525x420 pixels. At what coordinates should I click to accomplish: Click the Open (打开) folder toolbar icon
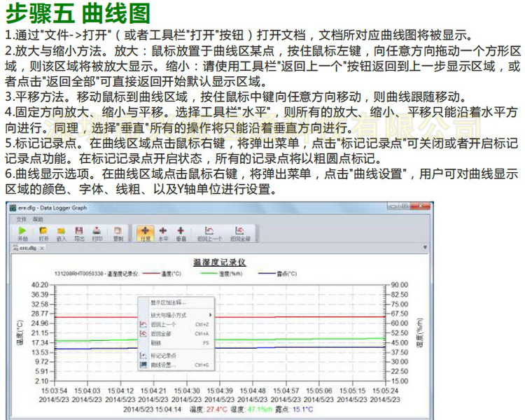coord(43,230)
